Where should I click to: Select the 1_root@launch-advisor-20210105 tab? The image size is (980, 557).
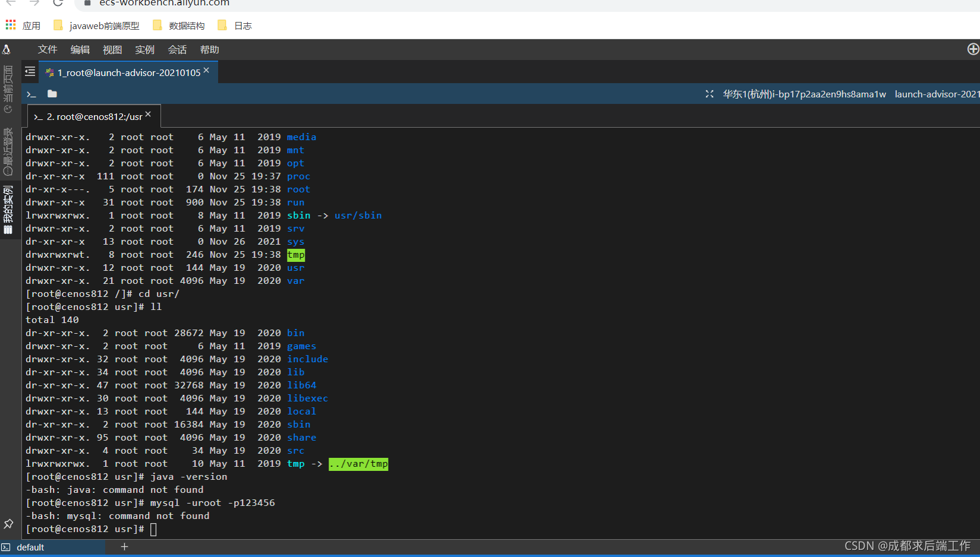pos(128,72)
